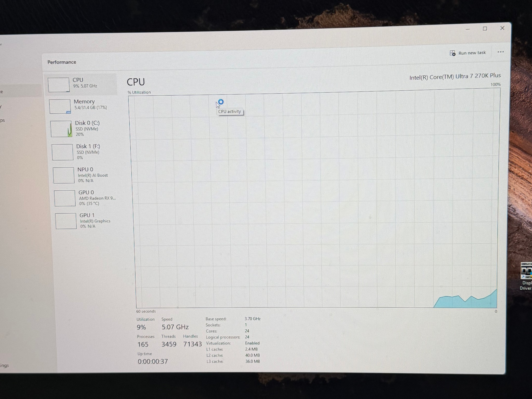Click the up time 0:00:00:37 value
532x399 pixels.
pos(153,361)
